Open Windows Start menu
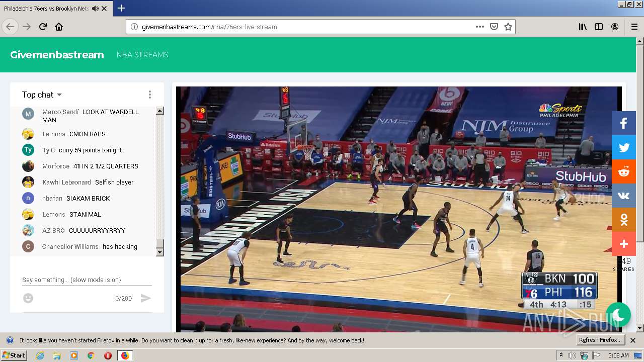644x362 pixels. click(14, 355)
